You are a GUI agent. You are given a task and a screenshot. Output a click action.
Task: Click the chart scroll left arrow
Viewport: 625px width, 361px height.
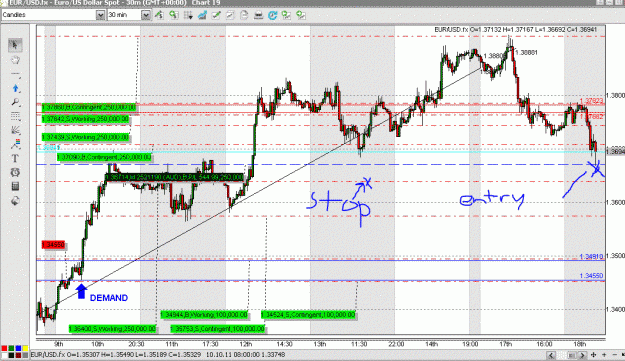(x=551, y=355)
